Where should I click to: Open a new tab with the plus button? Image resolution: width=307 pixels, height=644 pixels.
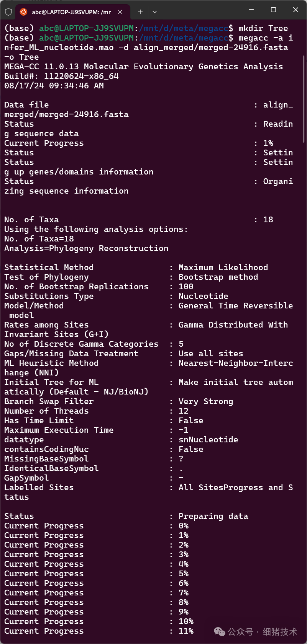point(140,12)
